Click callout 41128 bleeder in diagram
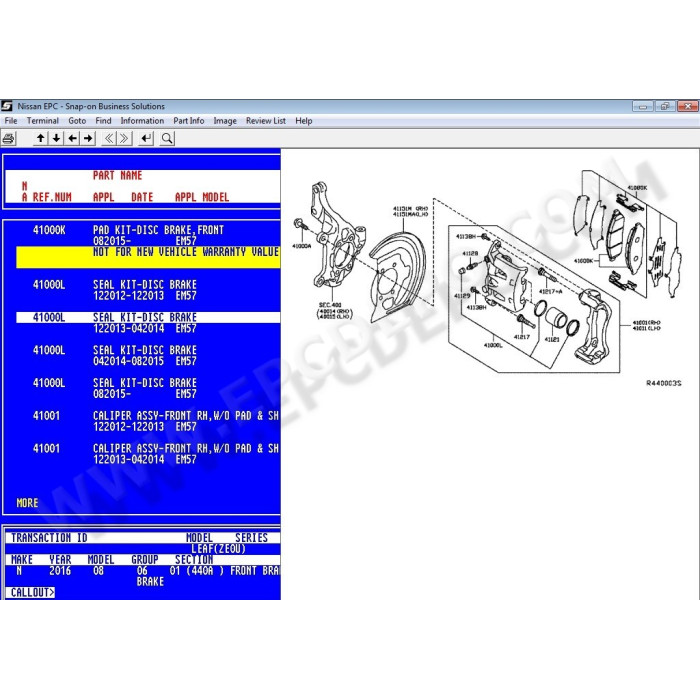This screenshot has height=700, width=700. pyautogui.click(x=470, y=254)
